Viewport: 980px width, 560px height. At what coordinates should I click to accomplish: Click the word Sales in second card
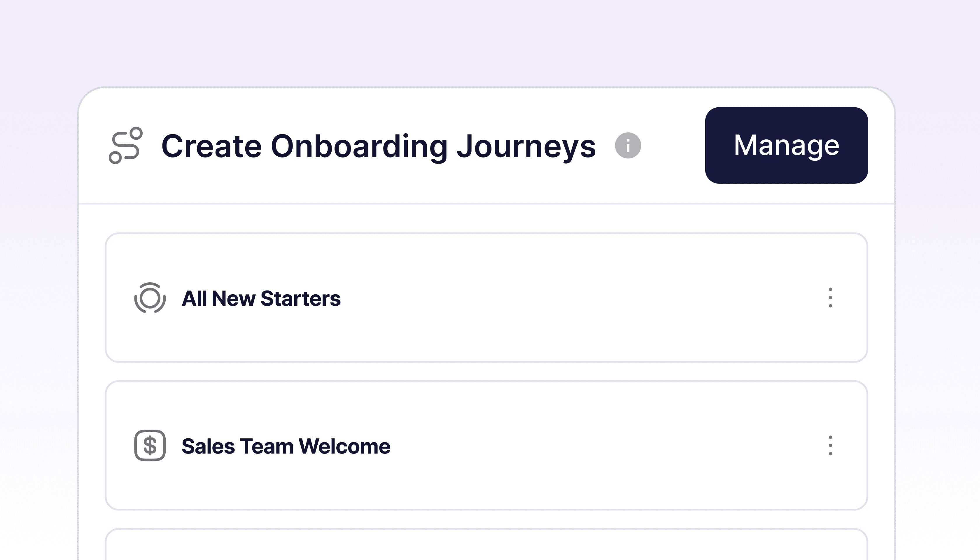click(x=208, y=446)
